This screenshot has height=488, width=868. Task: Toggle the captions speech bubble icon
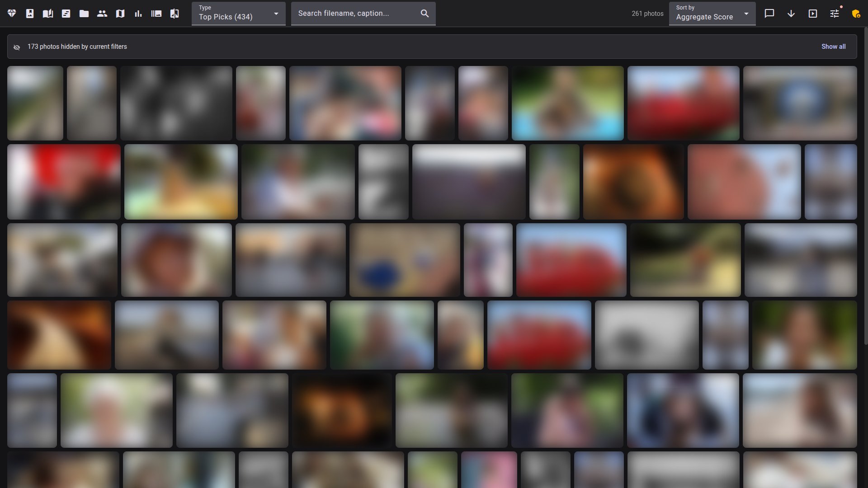coord(769,14)
